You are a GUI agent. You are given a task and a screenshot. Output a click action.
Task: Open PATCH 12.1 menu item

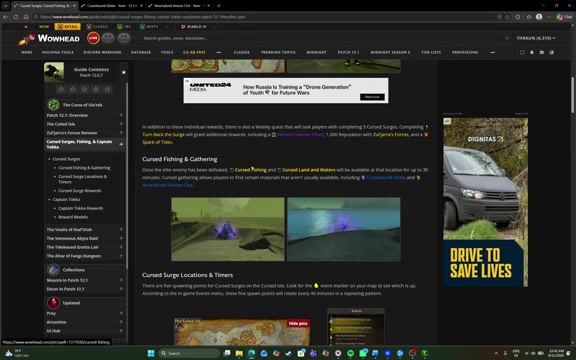click(x=348, y=52)
